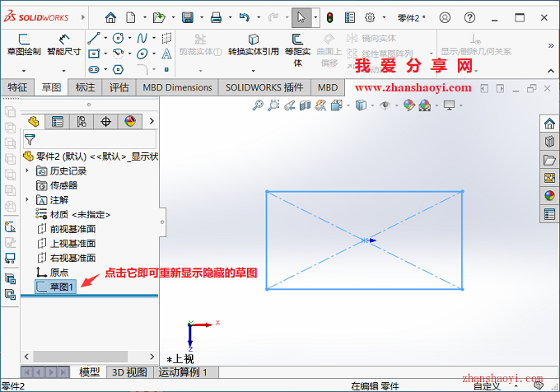Select 右视基准面 plane

(67, 258)
